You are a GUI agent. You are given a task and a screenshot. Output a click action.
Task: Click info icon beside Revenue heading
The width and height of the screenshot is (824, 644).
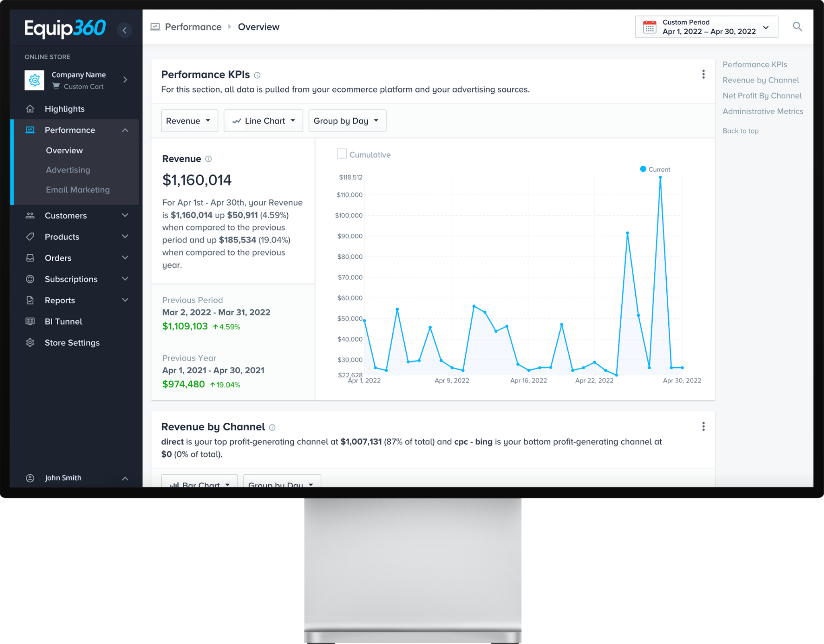[x=208, y=159]
